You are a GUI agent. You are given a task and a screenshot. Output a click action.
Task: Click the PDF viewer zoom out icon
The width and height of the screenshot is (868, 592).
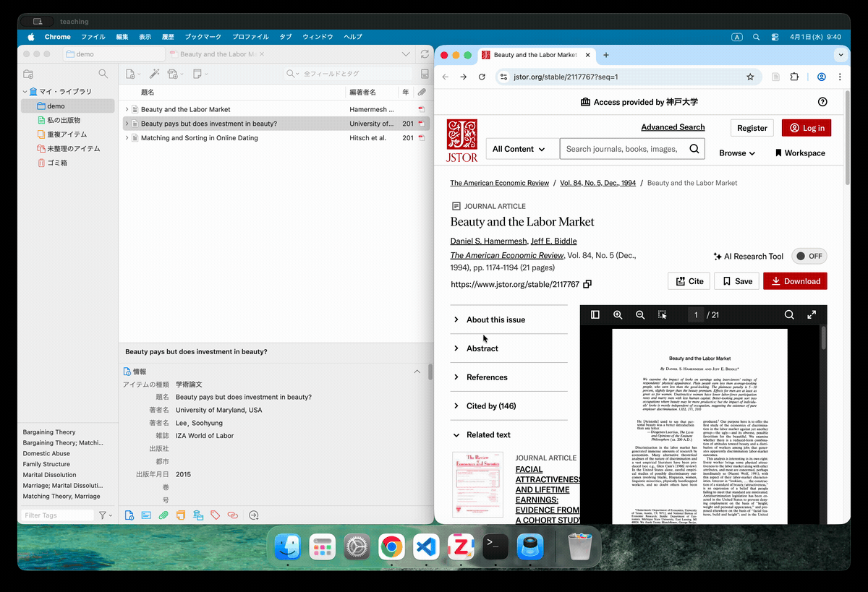pos(640,315)
